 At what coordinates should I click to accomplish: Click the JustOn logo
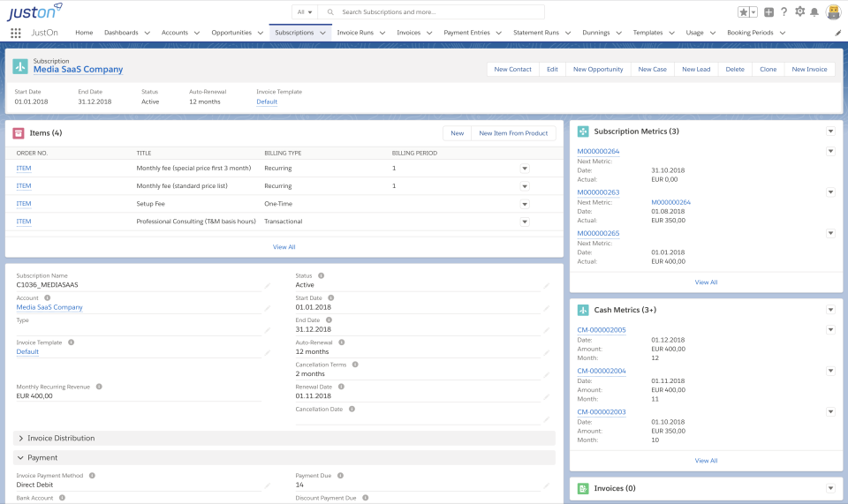coord(34,11)
